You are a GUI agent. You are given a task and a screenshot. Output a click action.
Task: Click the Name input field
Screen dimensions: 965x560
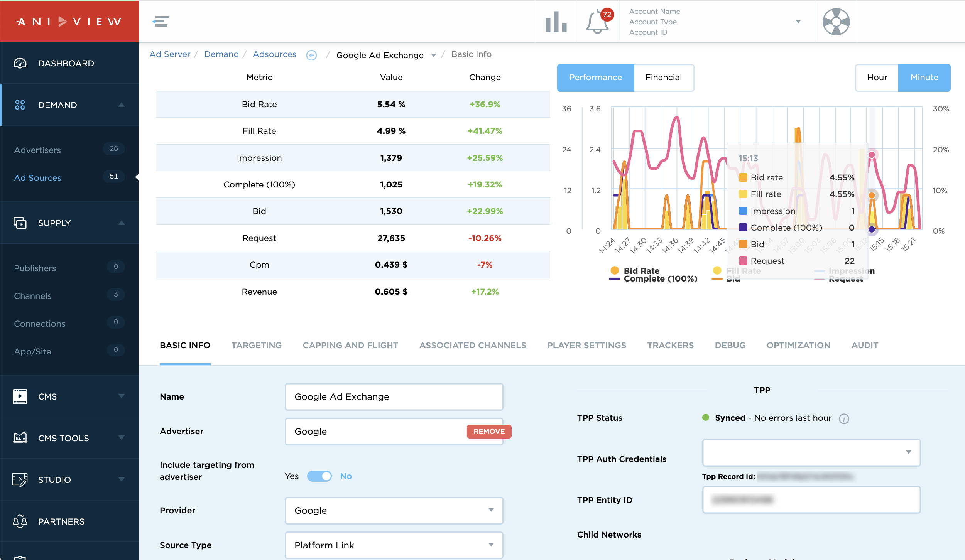coord(394,396)
